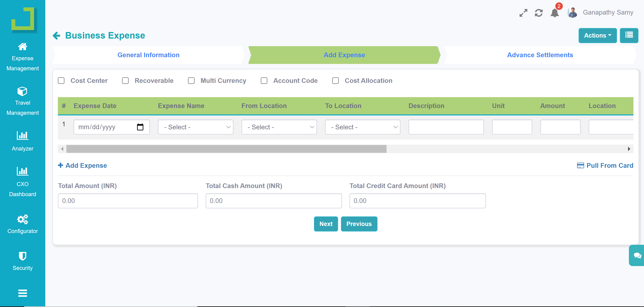Expand the Expense Name select dropdown
644x307 pixels.
pyautogui.click(x=196, y=127)
